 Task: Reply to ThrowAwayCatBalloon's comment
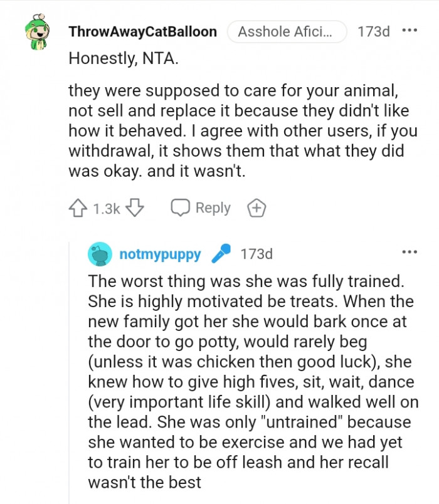201,208
